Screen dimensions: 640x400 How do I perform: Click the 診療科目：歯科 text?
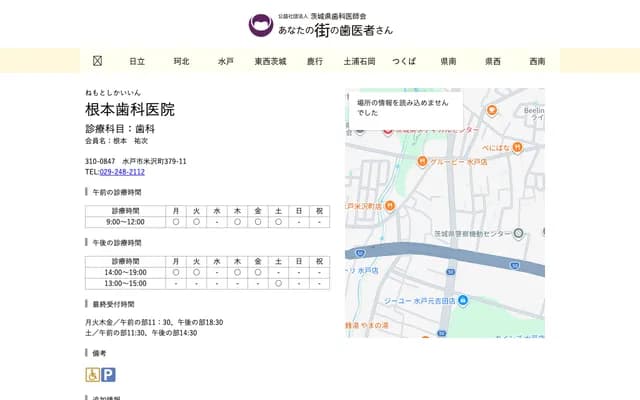120,129
